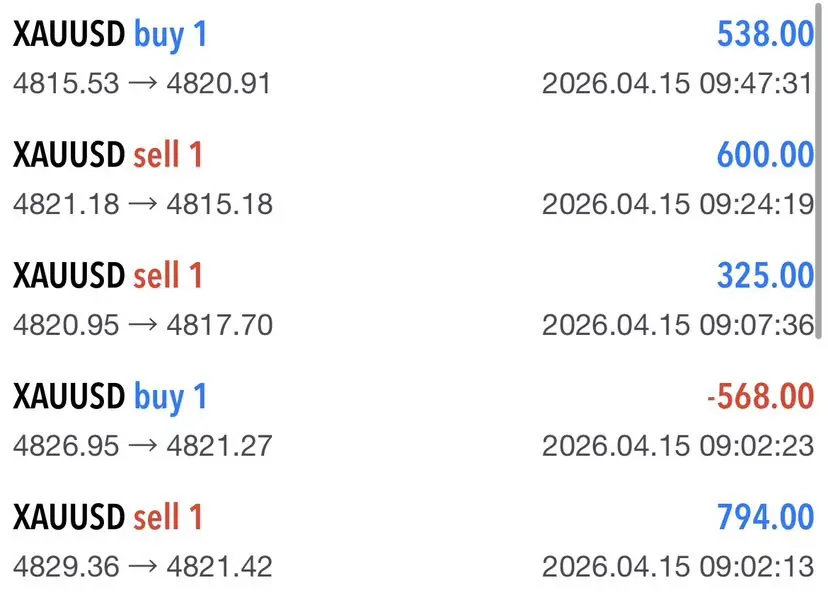The height and width of the screenshot is (614, 828).
Task: Click the 538.00 profit value
Action: pos(765,34)
